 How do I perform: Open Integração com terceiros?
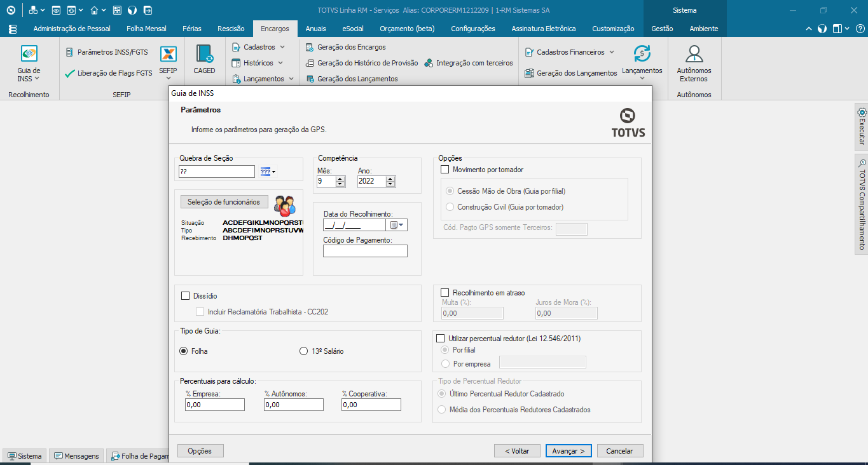(x=469, y=63)
